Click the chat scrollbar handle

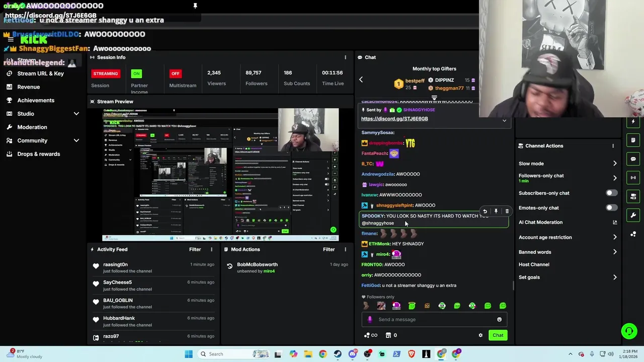point(513,286)
